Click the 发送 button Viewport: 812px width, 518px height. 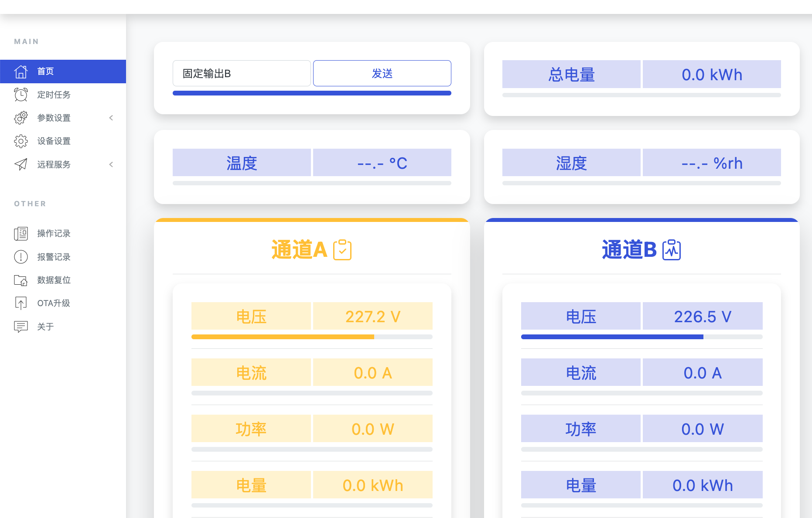coord(382,73)
